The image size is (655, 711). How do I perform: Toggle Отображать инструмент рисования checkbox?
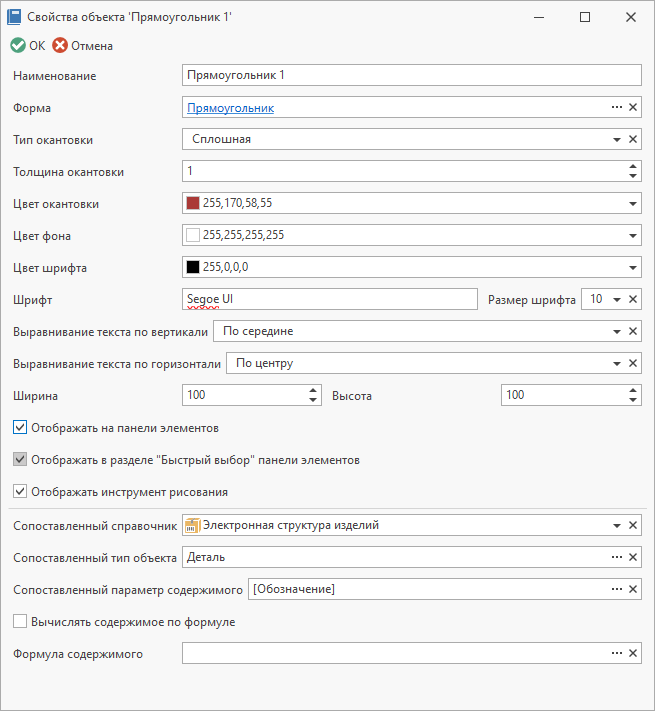[20, 492]
